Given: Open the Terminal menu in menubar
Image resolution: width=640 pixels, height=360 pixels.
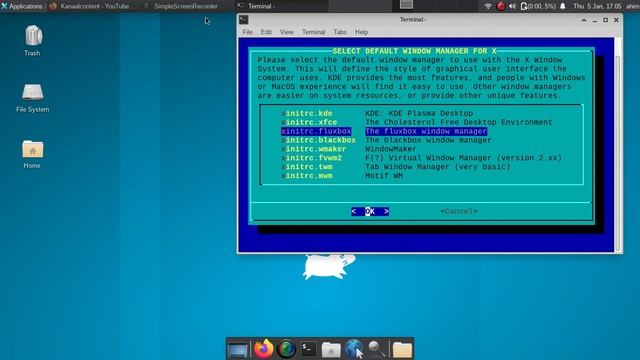Looking at the screenshot, I should pyautogui.click(x=313, y=32).
